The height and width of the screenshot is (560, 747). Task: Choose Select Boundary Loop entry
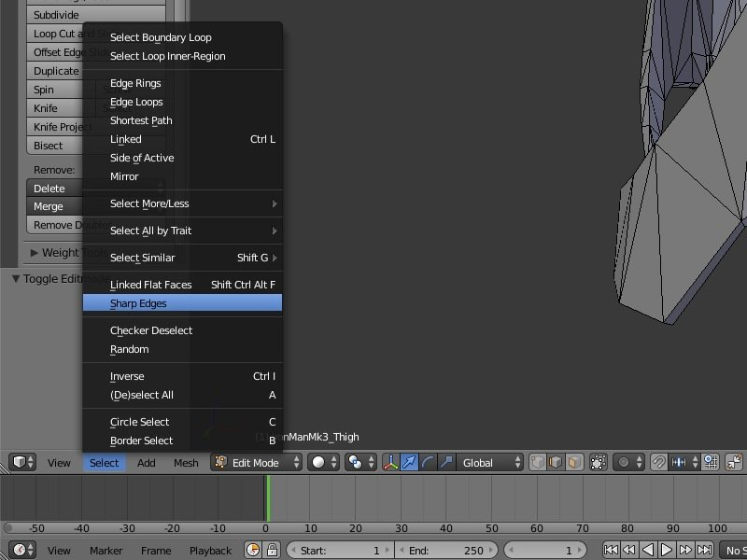pyautogui.click(x=182, y=37)
